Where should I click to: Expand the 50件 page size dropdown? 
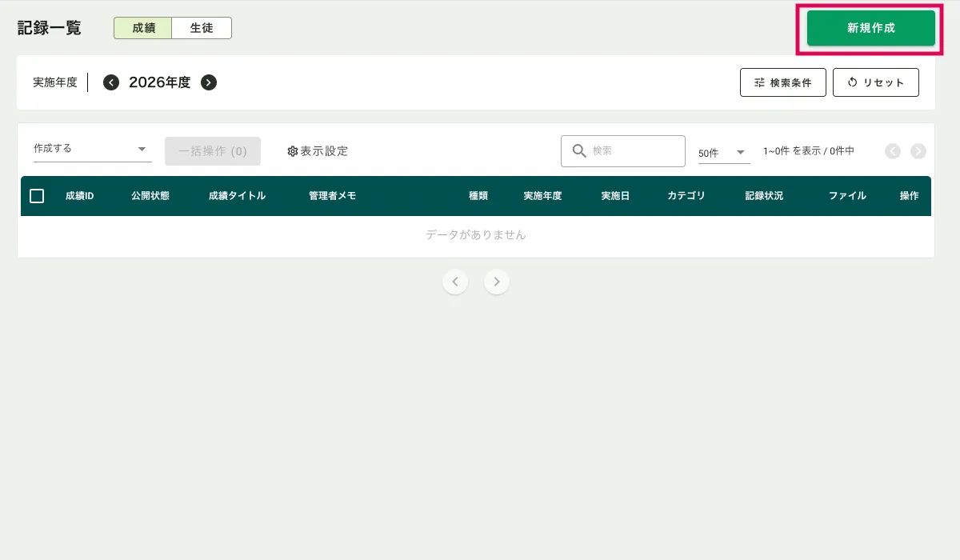(x=724, y=152)
